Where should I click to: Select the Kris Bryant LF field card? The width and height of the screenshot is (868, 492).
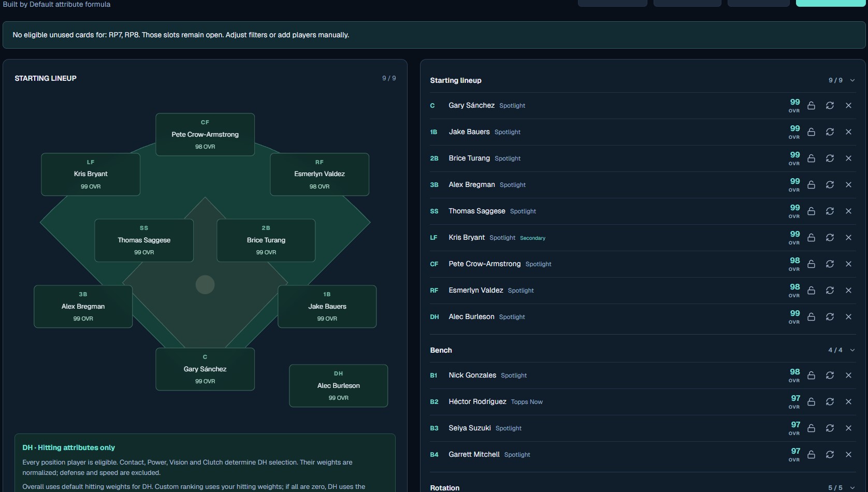[91, 175]
